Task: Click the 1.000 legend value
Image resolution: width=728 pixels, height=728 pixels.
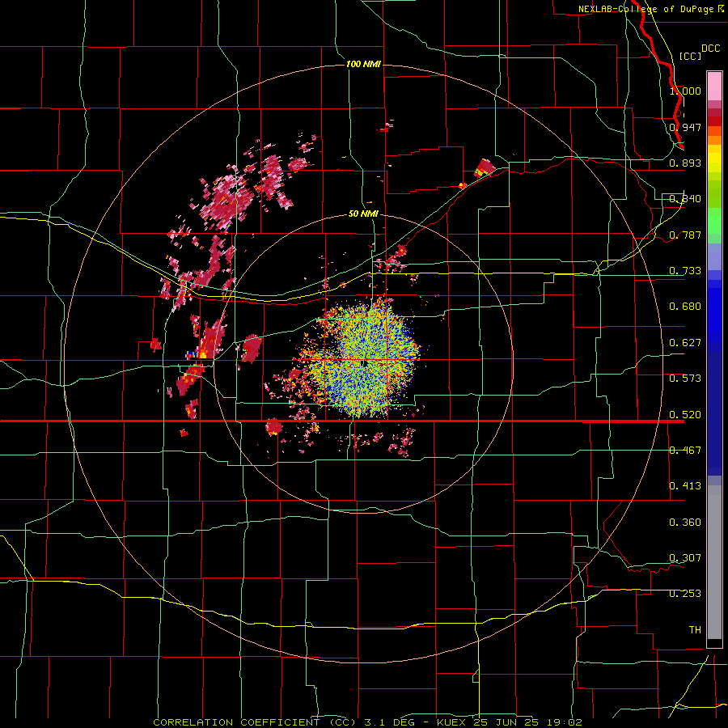Action: click(x=685, y=91)
